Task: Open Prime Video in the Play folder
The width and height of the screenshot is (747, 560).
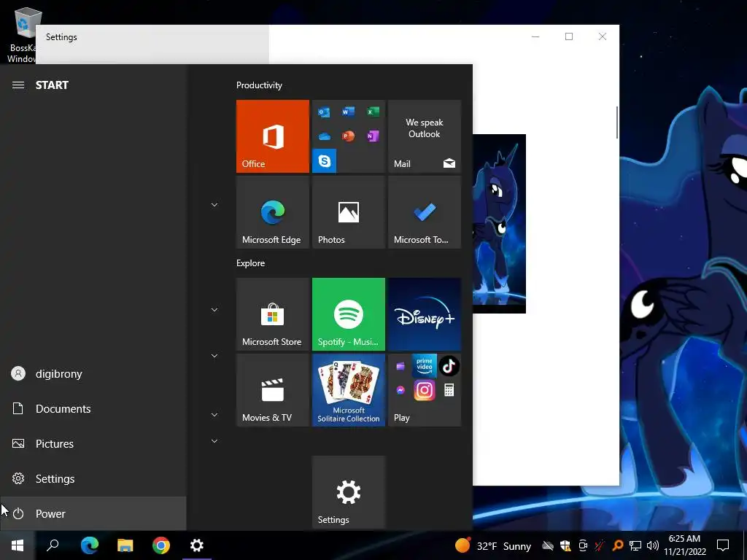Action: pos(424,366)
